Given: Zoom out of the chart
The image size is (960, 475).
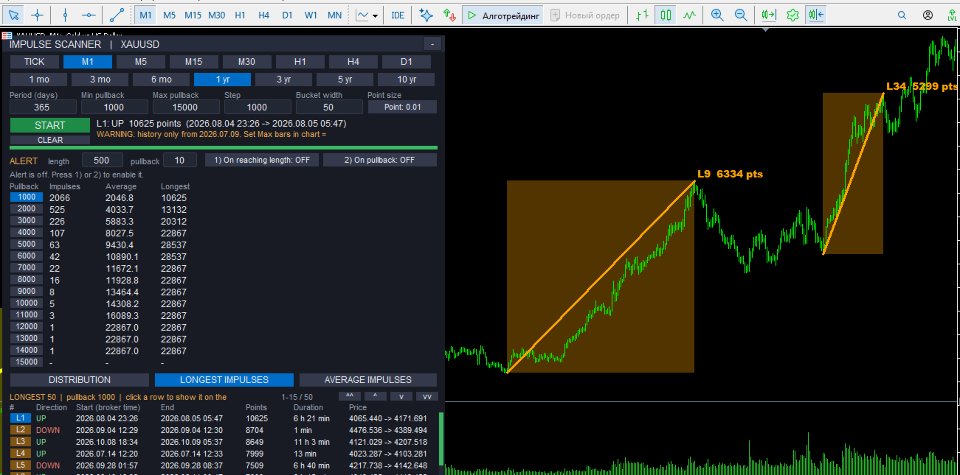Looking at the screenshot, I should tap(740, 15).
